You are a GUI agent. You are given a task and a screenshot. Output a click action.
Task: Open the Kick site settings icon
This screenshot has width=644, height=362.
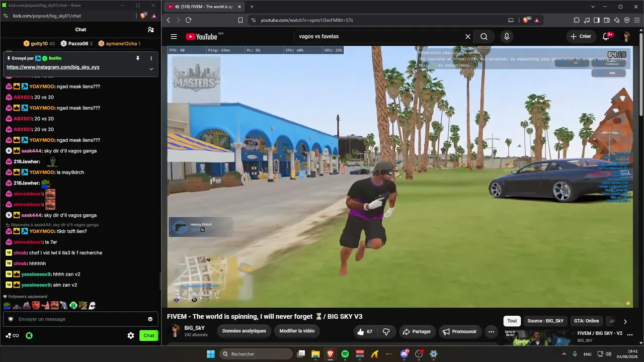point(6,16)
